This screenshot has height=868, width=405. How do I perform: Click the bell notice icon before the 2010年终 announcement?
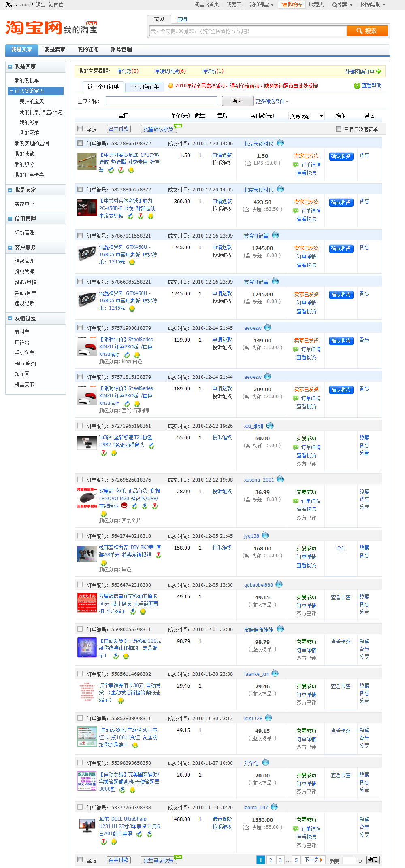(171, 86)
